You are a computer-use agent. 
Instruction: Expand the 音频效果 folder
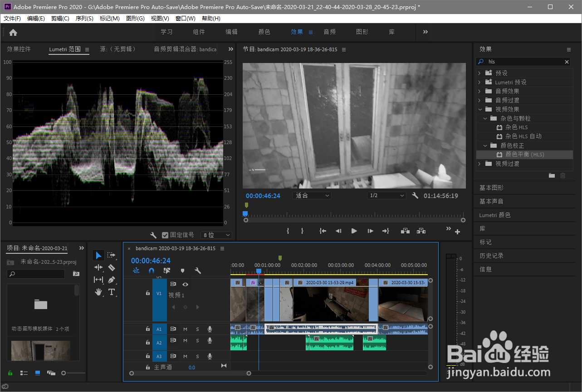(x=479, y=91)
